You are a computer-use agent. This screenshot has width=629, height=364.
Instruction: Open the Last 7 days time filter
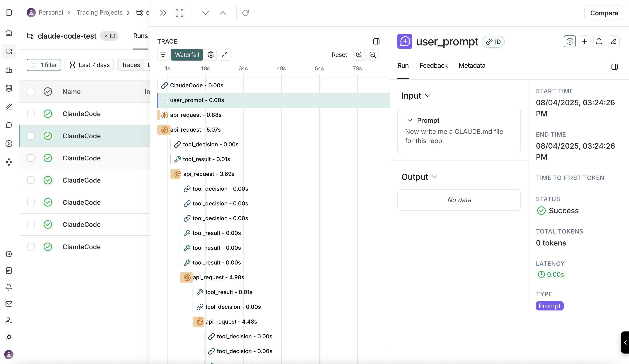[89, 65]
